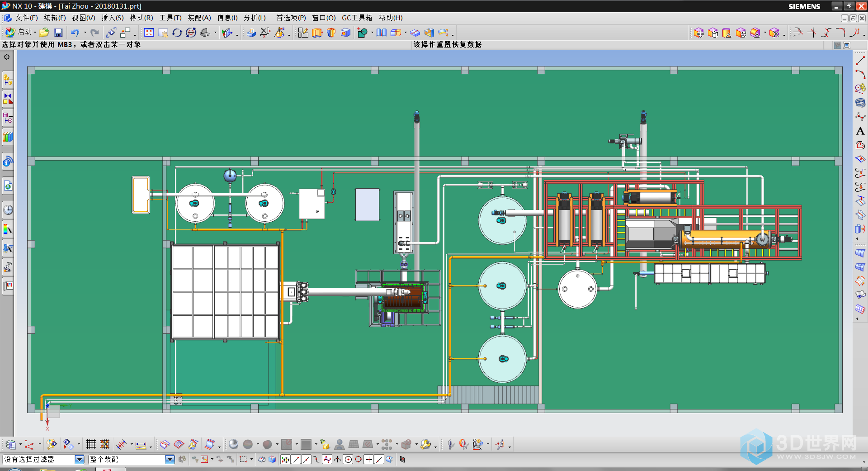Viewport: 868px width, 471px height.
Task: Click the display grid icon
Action: pyautogui.click(x=91, y=444)
